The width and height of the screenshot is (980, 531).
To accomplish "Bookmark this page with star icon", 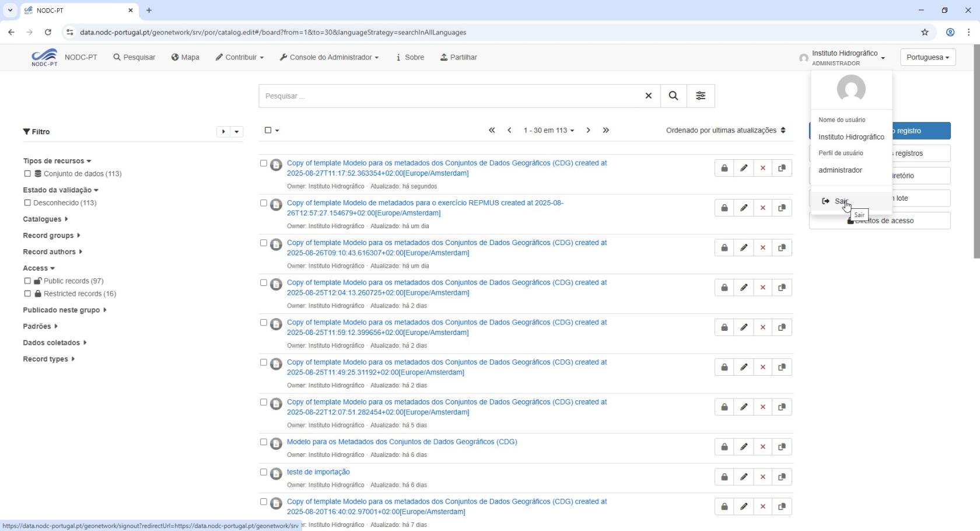I will 925,32.
